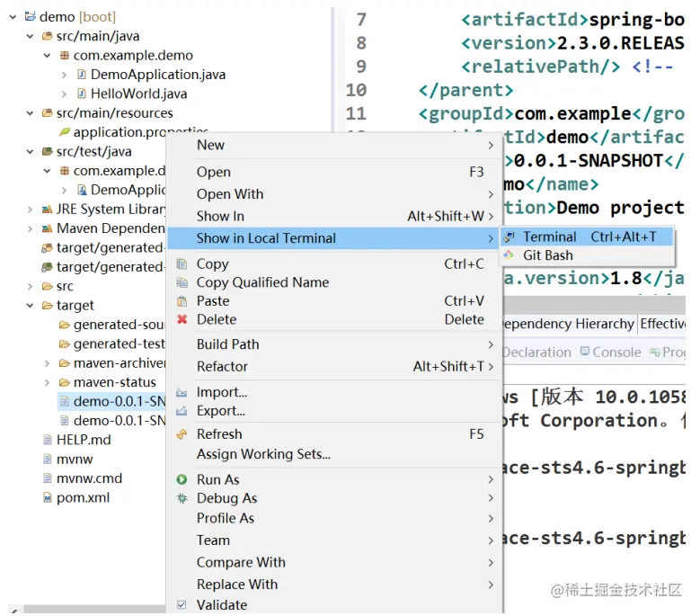This screenshot has height=616, width=700.
Task: Click line 10 closing parent tag
Action: pyautogui.click(x=466, y=90)
